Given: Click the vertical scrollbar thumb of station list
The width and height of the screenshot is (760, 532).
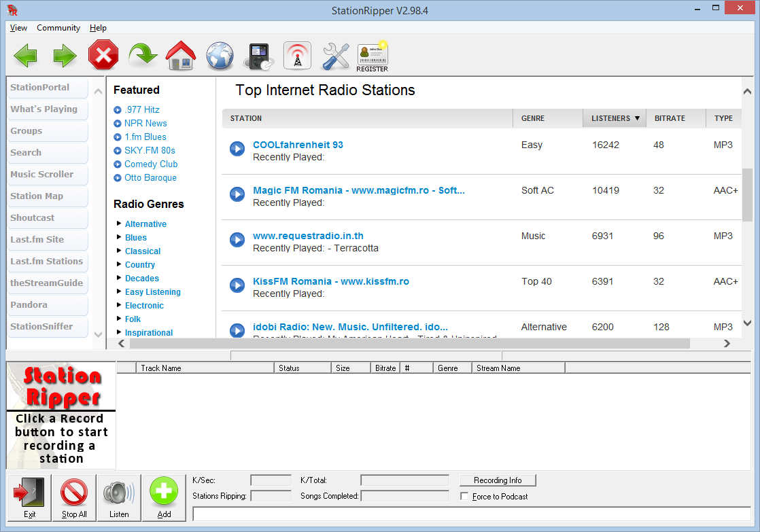Looking at the screenshot, I should 747,194.
